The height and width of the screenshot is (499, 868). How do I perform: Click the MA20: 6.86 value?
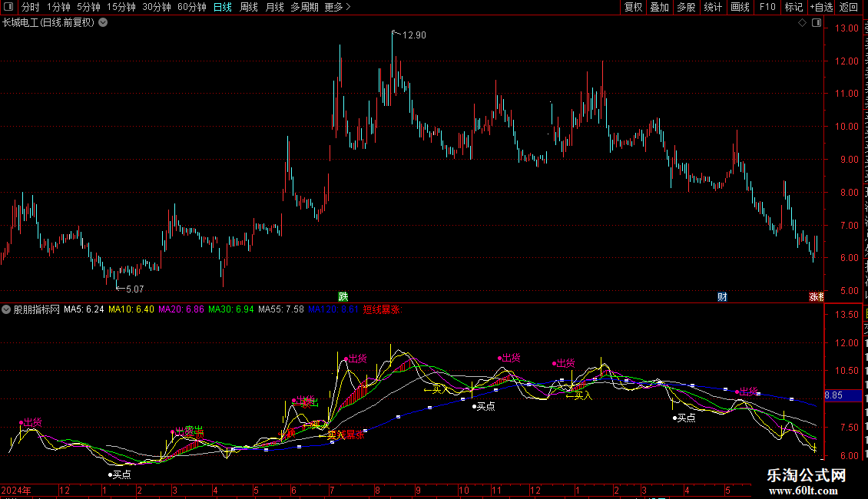(x=181, y=310)
